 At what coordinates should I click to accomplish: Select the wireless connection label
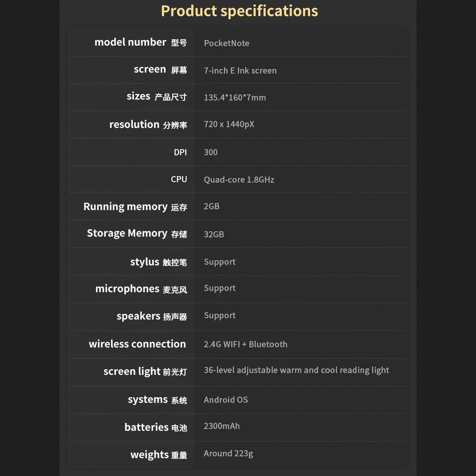(x=137, y=344)
